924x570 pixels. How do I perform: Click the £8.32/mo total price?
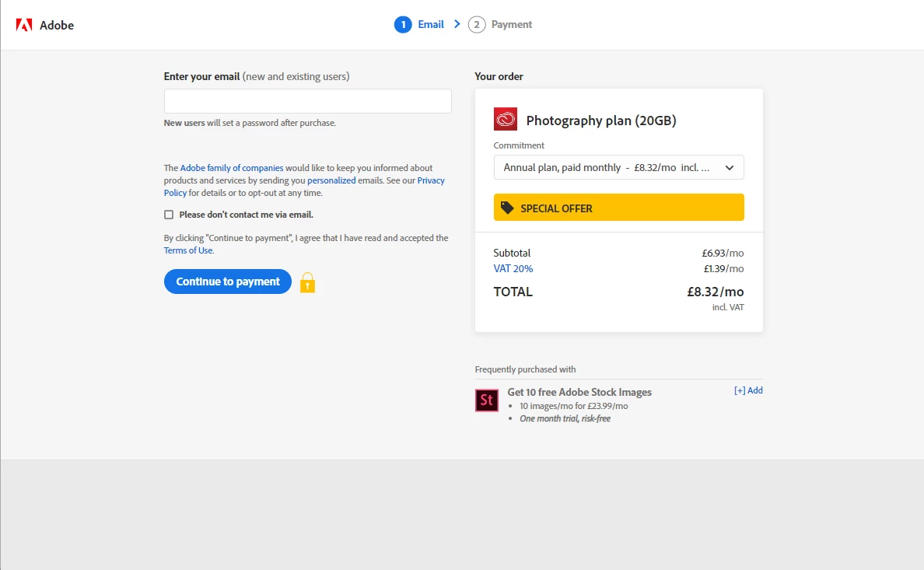[716, 292]
